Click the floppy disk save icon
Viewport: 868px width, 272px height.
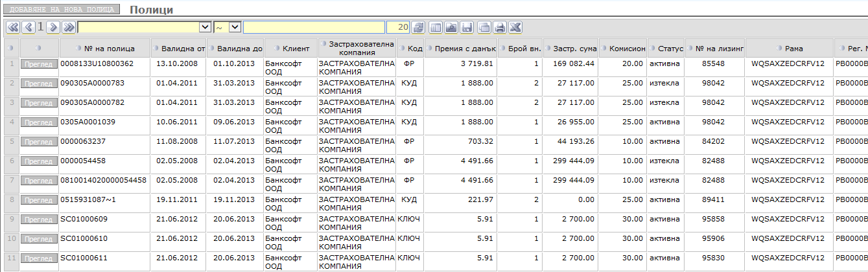pyautogui.click(x=467, y=27)
